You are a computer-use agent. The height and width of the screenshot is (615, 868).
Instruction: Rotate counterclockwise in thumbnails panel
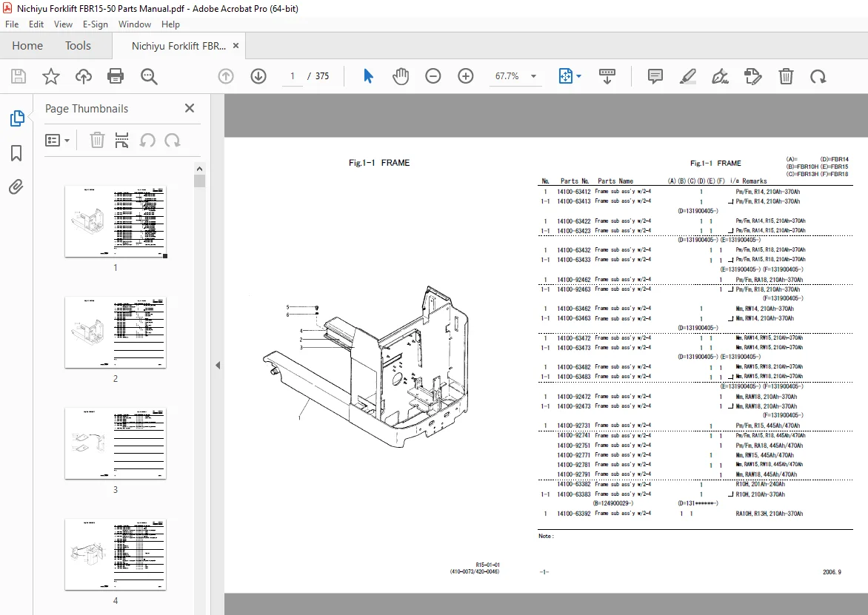point(147,141)
